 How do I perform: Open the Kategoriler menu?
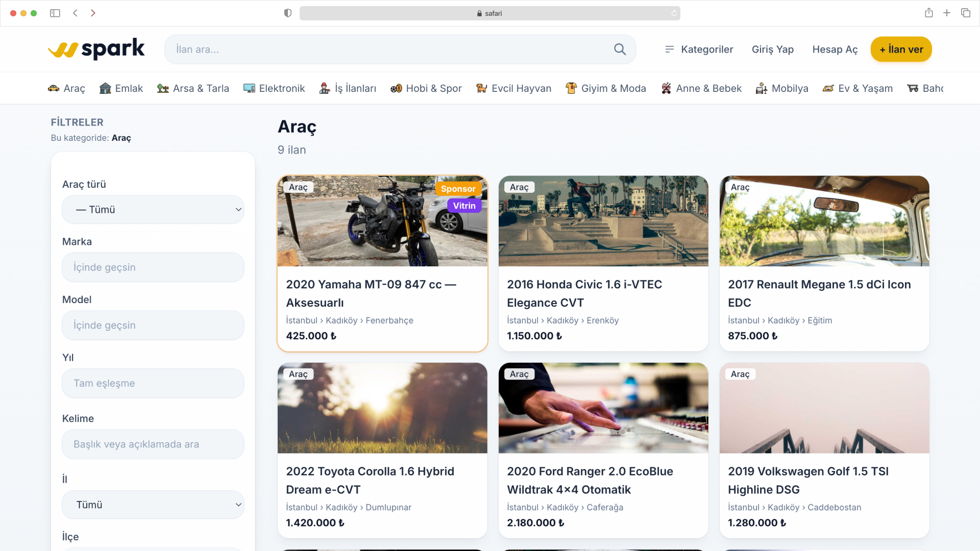699,49
